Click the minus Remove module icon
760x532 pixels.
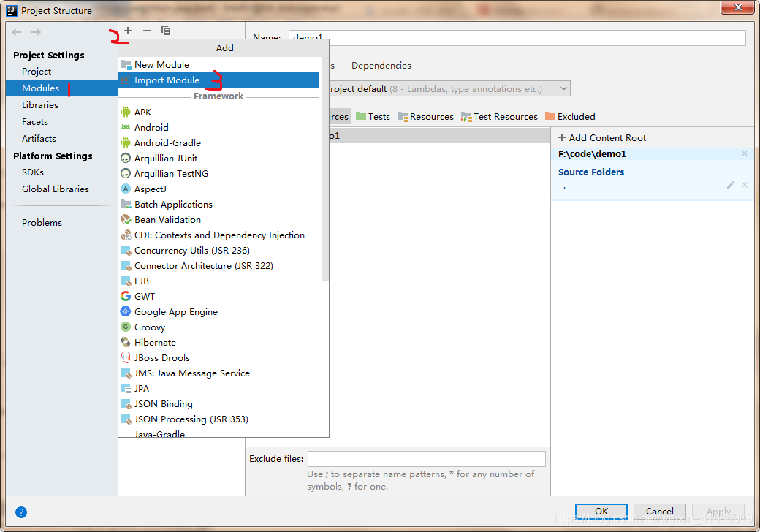tap(147, 31)
